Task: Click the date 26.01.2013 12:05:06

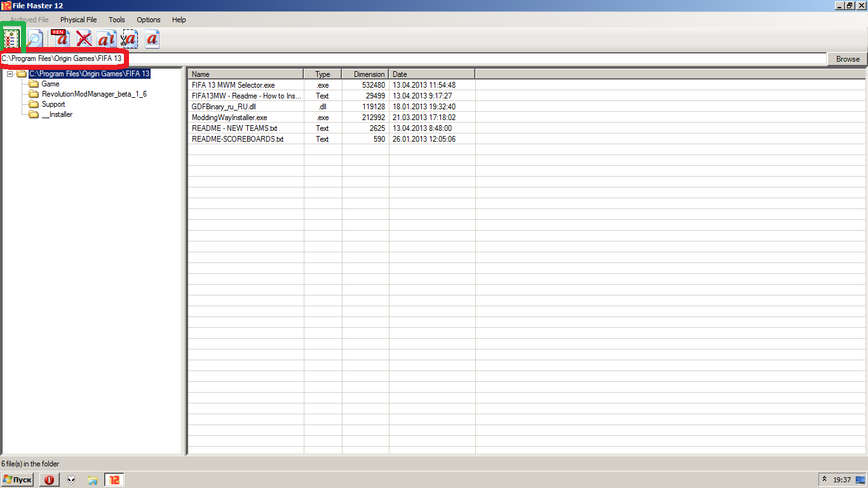Action: coord(424,139)
